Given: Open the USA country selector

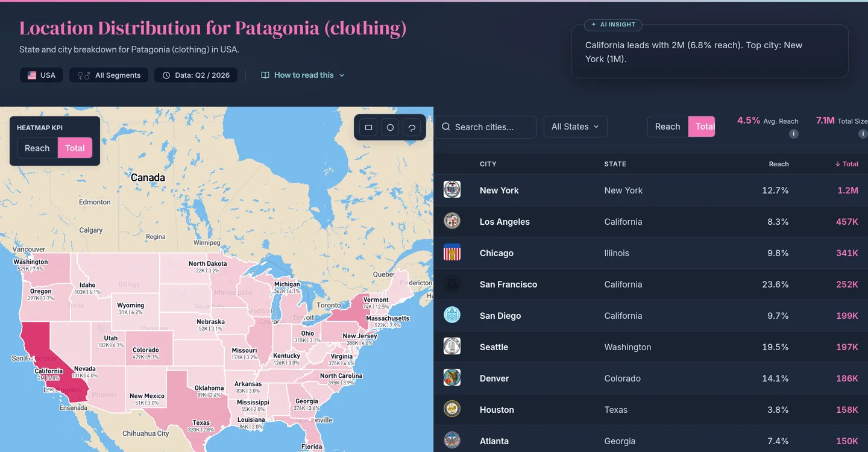Looking at the screenshot, I should (42, 75).
